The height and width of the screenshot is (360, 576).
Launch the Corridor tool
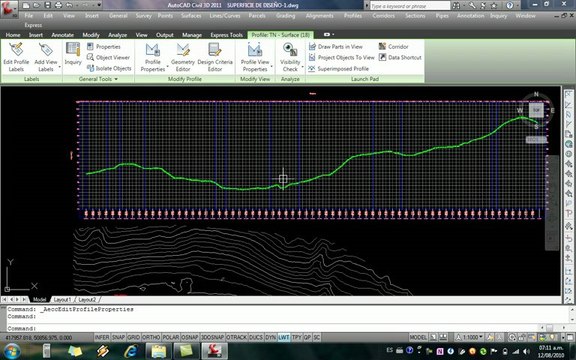pos(393,47)
